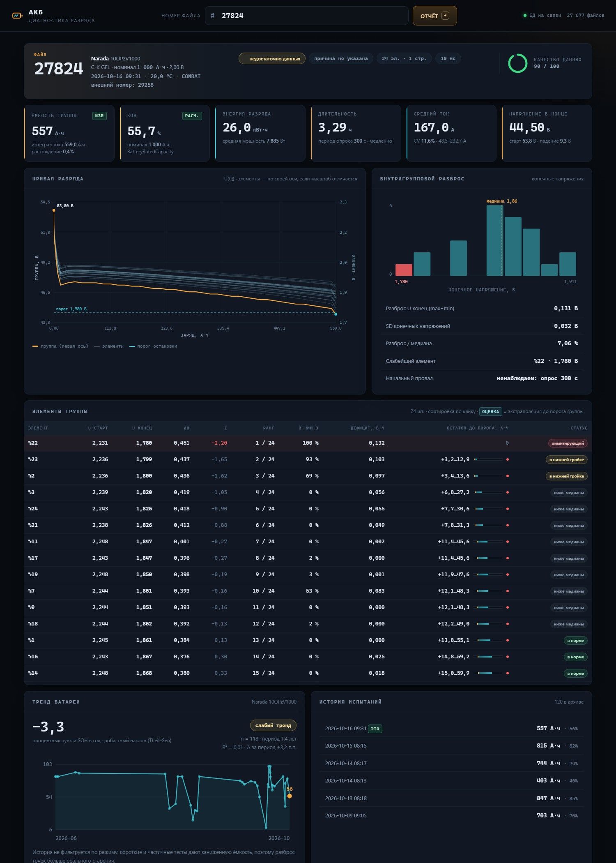Image resolution: width=616 pixels, height=863 pixels.
Task: Click 'в нижней тройке' status of element №23
Action: click(566, 459)
